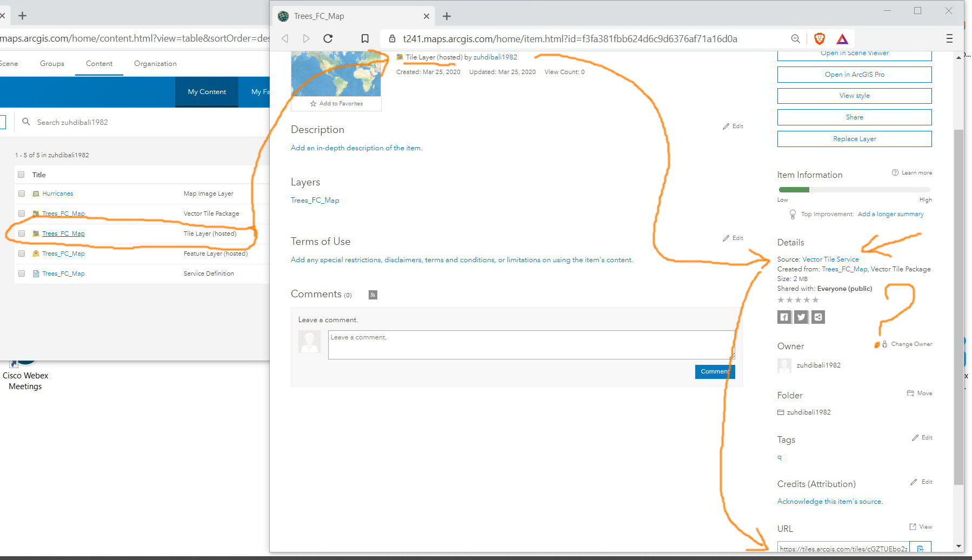Check the Feature Layer (hosted) row checkbox
972x560 pixels.
click(x=21, y=254)
